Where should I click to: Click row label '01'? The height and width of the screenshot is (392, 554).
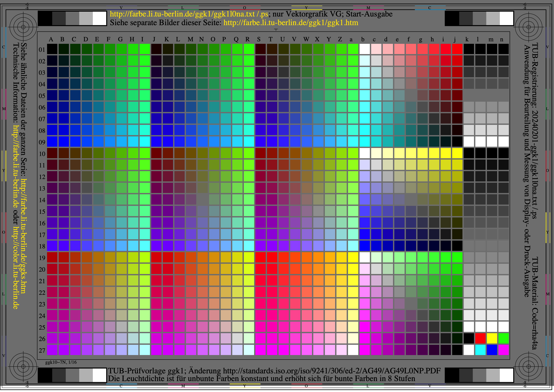pos(42,50)
